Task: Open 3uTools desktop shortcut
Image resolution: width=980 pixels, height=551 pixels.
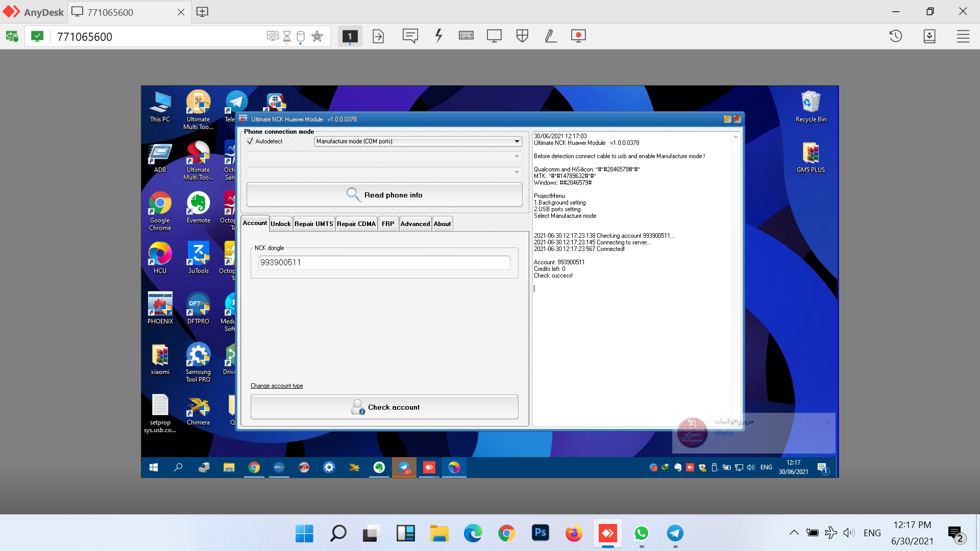Action: point(198,258)
